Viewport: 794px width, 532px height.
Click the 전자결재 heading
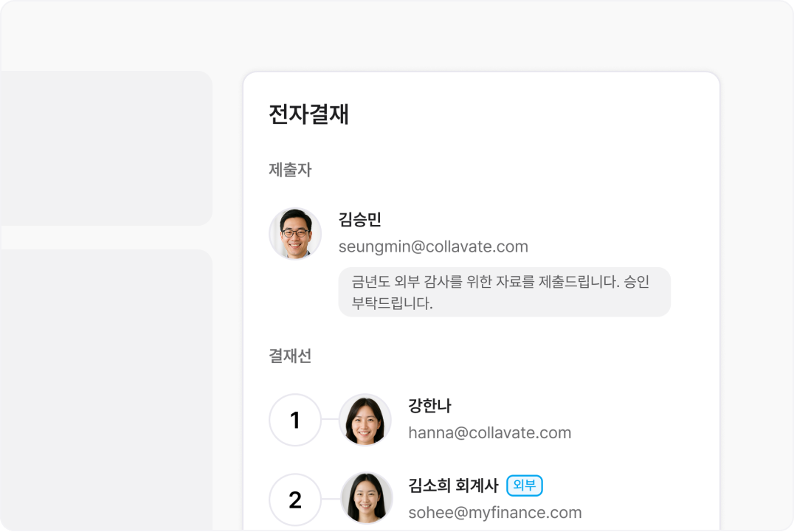click(308, 114)
